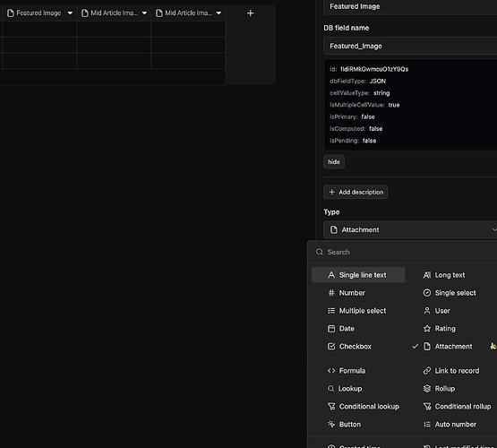Click the Rating star icon
The image size is (497, 448).
tap(427, 329)
